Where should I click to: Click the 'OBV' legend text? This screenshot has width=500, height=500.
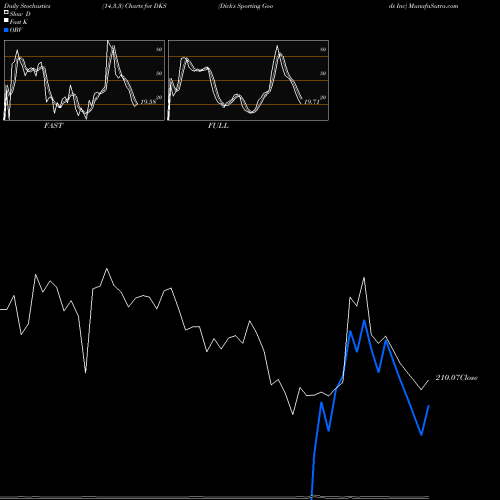(x=16, y=30)
